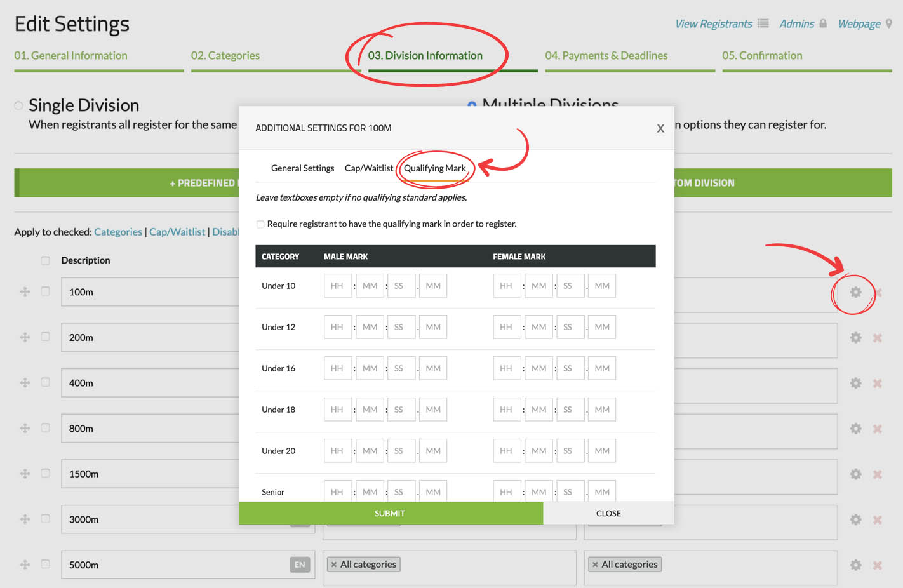Go to 04. Payments & Deadlines step

click(x=606, y=56)
